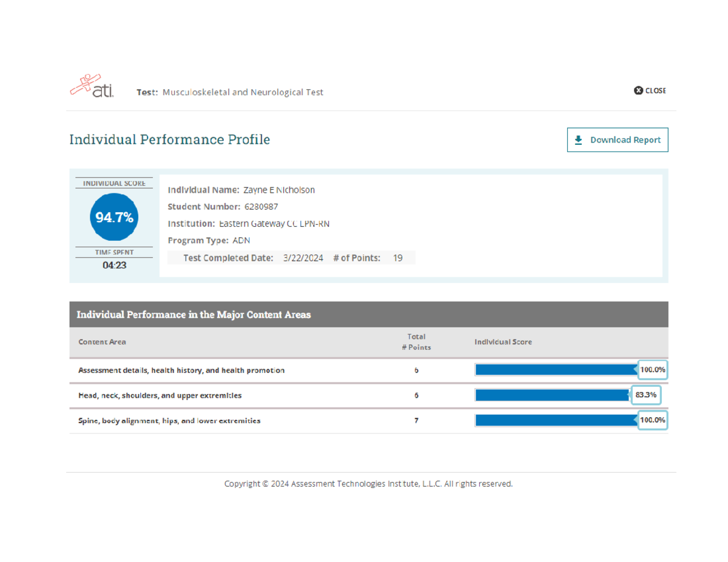This screenshot has height=562, width=728.
Task: Click the Individual Score column header
Action: pyautogui.click(x=503, y=342)
